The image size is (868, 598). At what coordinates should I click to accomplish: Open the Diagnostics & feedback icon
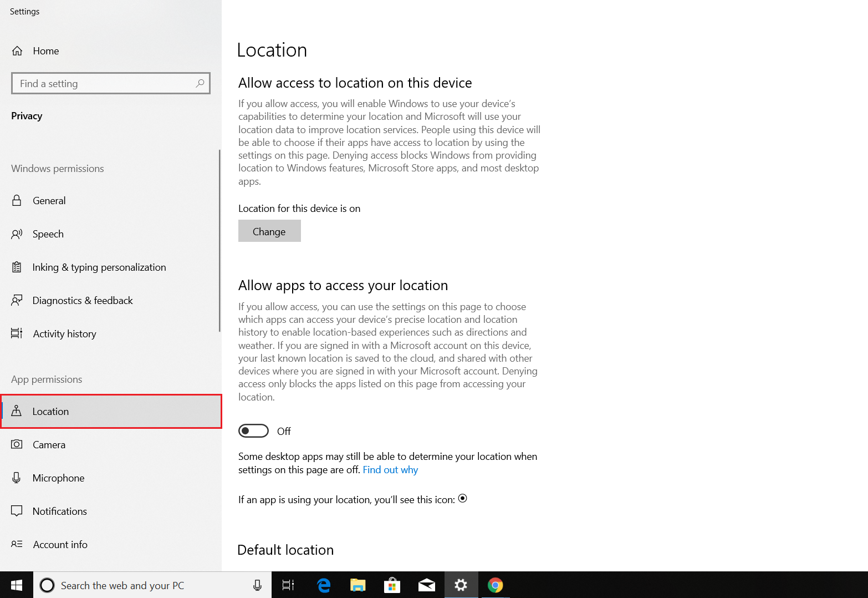pyautogui.click(x=17, y=300)
